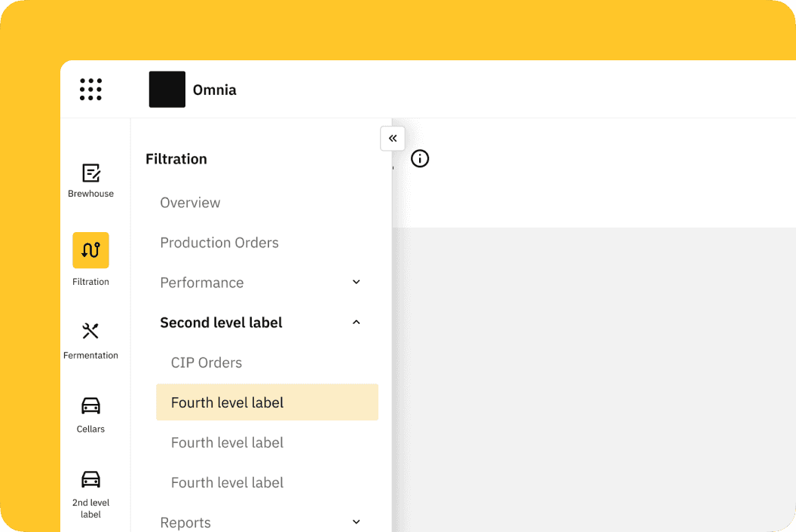Collapse the sidebar with double-chevron button
The height and width of the screenshot is (532, 796).
pos(393,139)
